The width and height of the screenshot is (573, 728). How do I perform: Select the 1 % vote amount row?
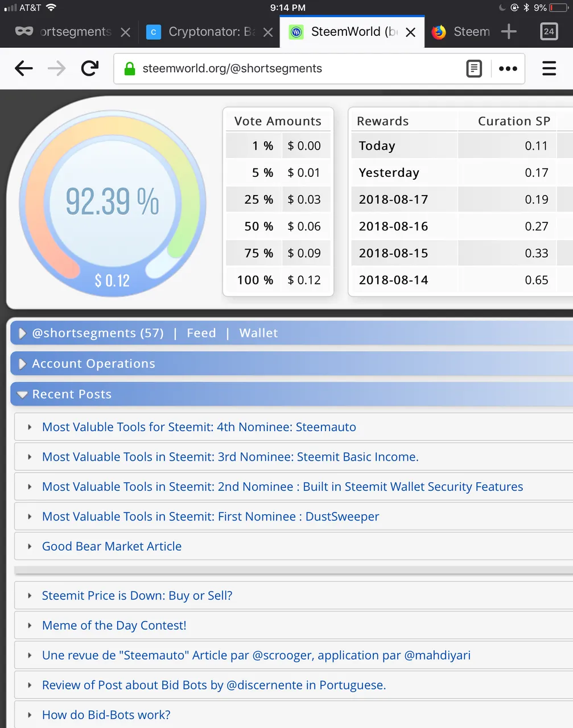click(278, 146)
